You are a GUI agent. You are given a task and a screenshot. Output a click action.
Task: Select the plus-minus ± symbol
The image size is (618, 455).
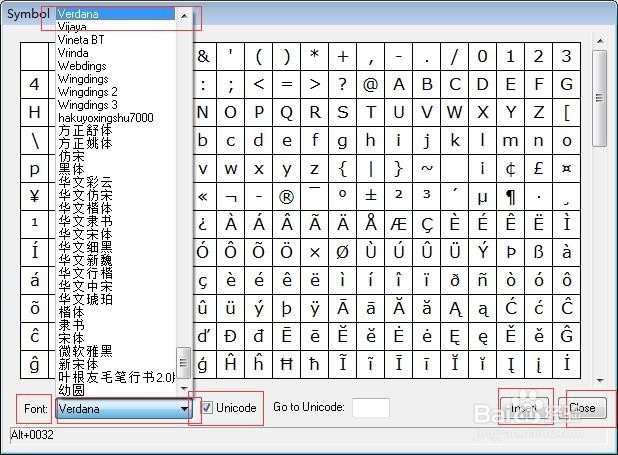[x=370, y=196]
